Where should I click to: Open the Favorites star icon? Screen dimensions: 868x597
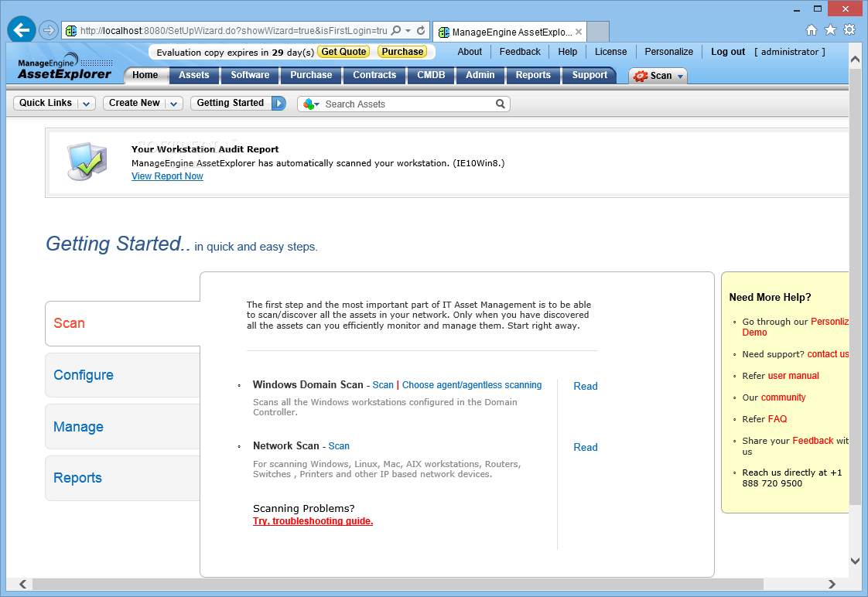click(x=830, y=30)
